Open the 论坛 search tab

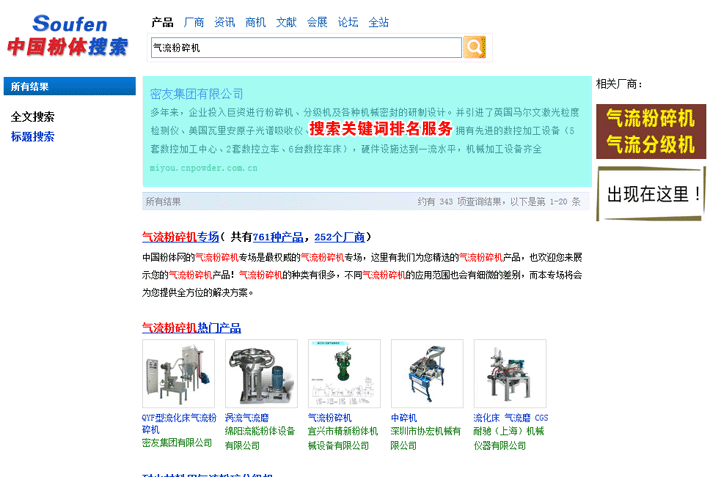click(x=348, y=22)
